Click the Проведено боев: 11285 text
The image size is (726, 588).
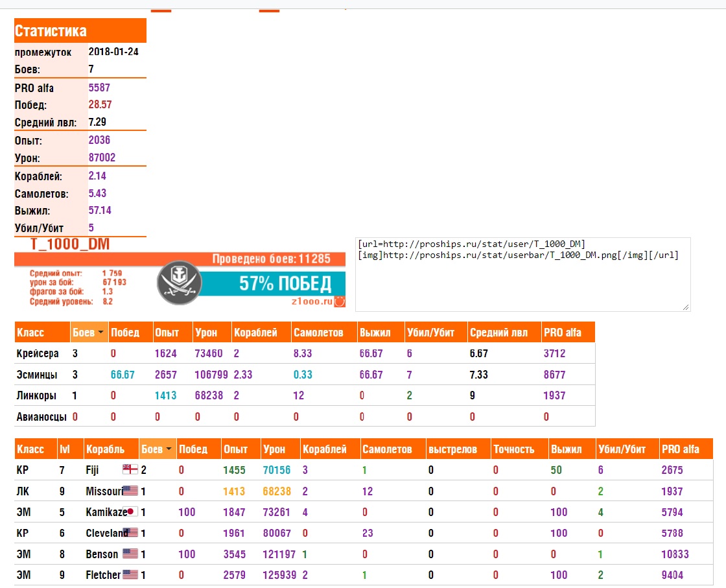coord(272,259)
